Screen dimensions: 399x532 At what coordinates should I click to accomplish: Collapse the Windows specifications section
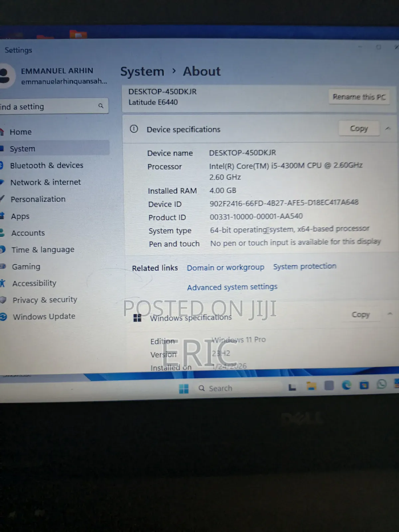[390, 314]
